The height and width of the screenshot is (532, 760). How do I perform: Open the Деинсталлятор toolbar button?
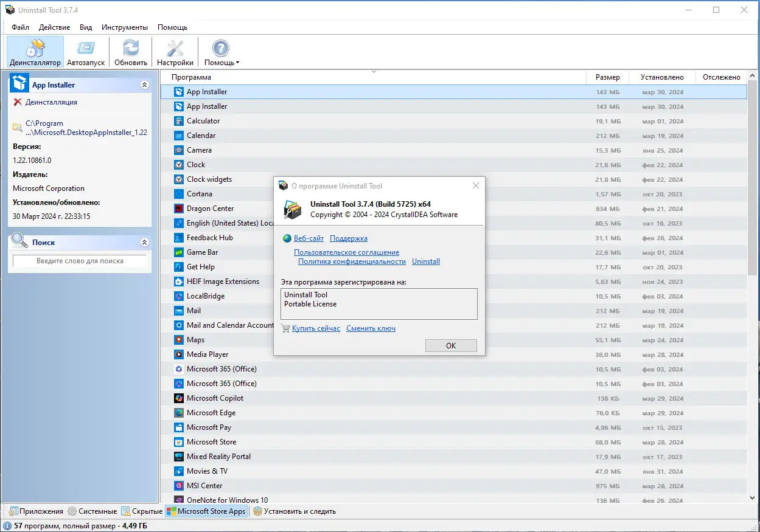tap(35, 52)
